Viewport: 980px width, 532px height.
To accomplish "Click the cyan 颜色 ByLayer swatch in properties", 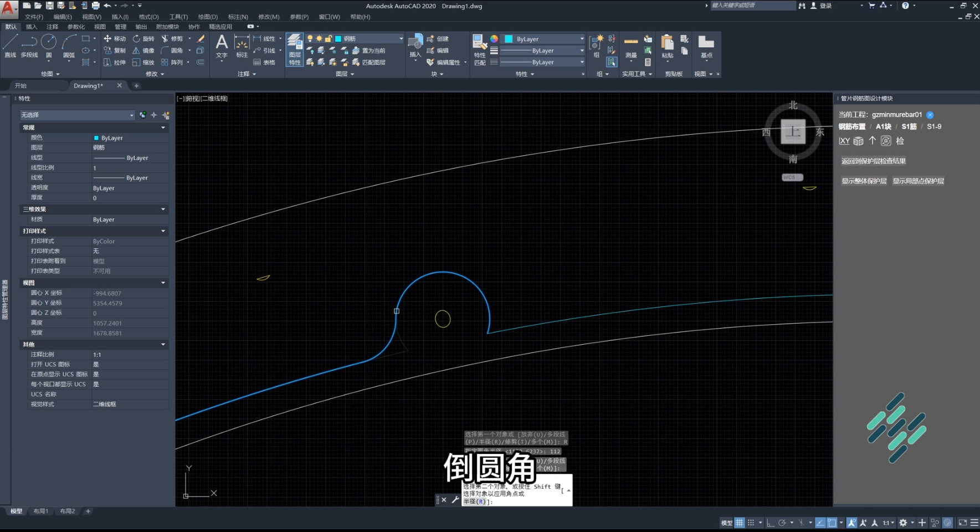I will pos(96,138).
